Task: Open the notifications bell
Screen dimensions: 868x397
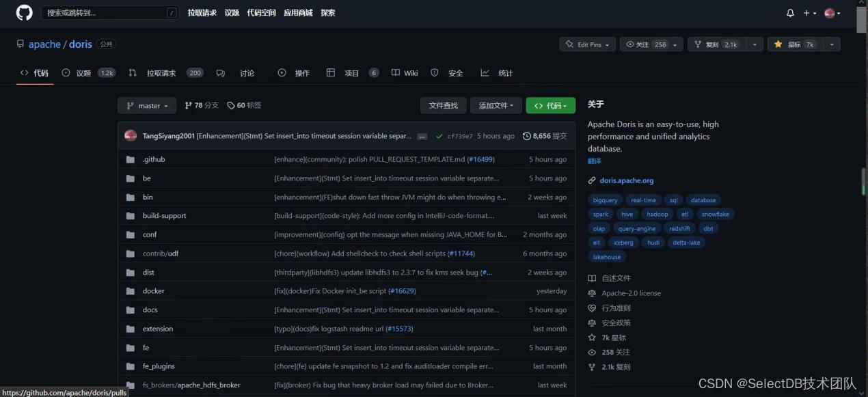Action: click(790, 13)
